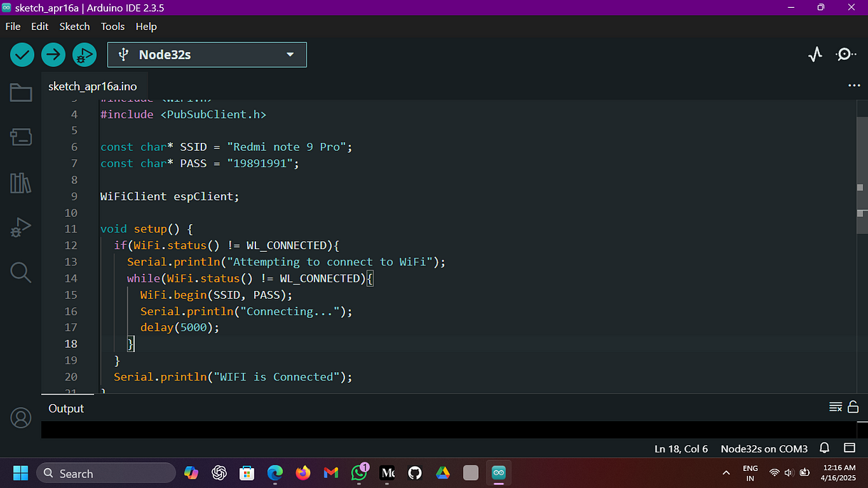Click inside the empty Output console area
Viewport: 868px width, 488px height.
(450, 430)
